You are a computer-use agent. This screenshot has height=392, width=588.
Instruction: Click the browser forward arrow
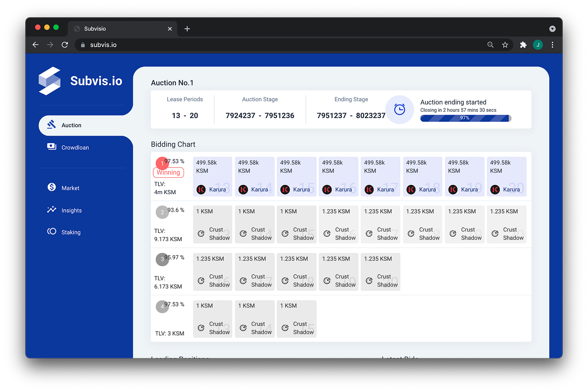point(50,45)
